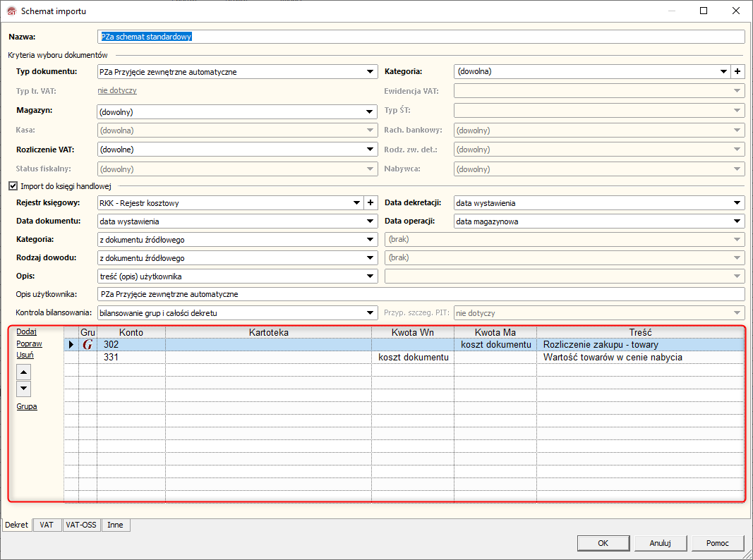Click the red G group icon in row 302

88,345
